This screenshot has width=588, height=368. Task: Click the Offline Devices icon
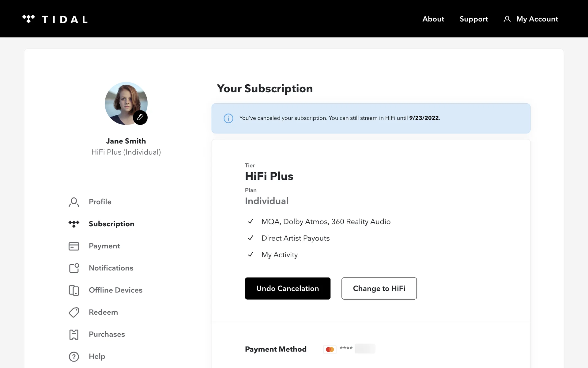pos(74,290)
